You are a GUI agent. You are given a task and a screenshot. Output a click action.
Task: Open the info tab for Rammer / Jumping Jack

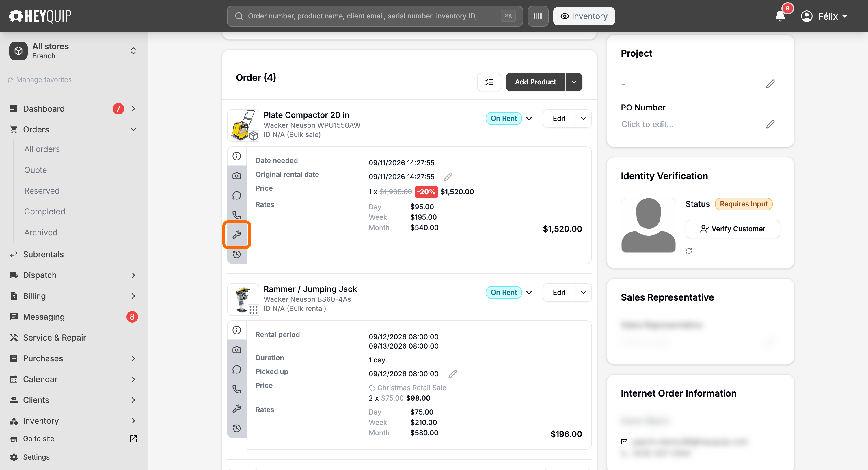click(237, 330)
